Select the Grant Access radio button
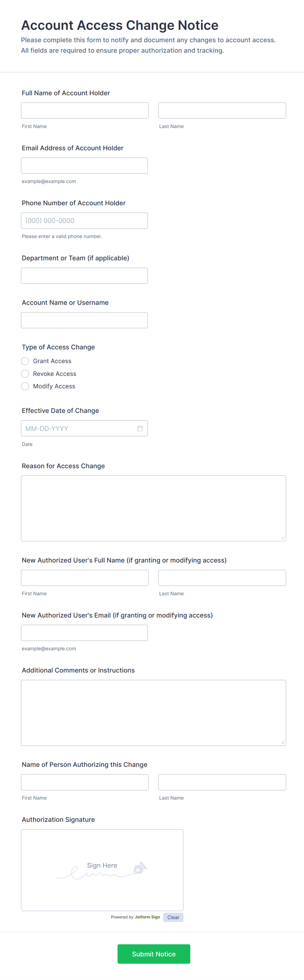Image resolution: width=304 pixels, height=980 pixels. coord(25,361)
